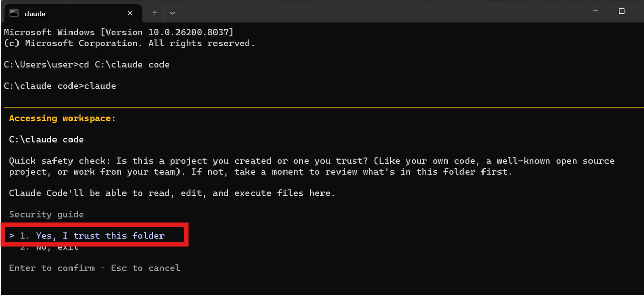Image resolution: width=644 pixels, height=295 pixels.
Task: Click the "C:\claude code>claude" prompt line
Action: click(x=60, y=86)
